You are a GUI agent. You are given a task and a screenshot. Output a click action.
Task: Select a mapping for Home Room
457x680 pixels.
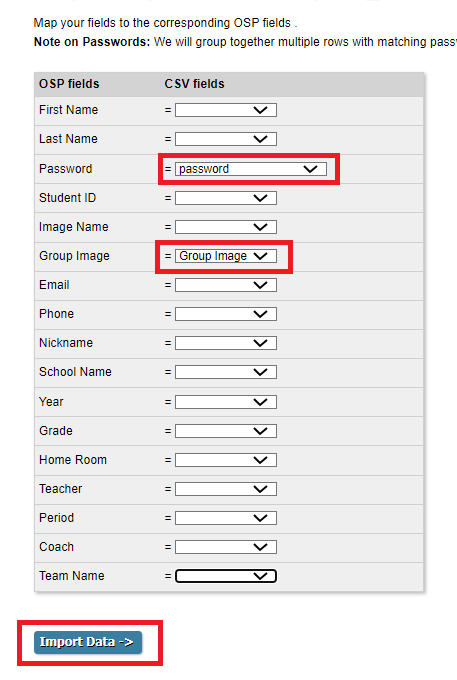(x=225, y=460)
